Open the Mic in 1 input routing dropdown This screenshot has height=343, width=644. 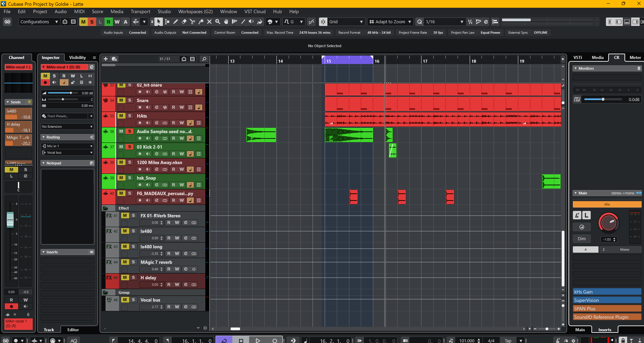coord(67,146)
